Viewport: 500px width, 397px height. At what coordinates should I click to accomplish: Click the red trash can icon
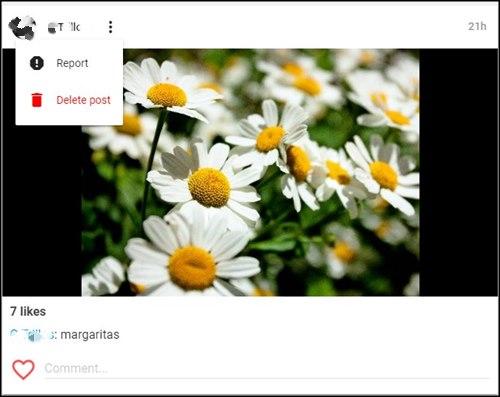[x=37, y=100]
